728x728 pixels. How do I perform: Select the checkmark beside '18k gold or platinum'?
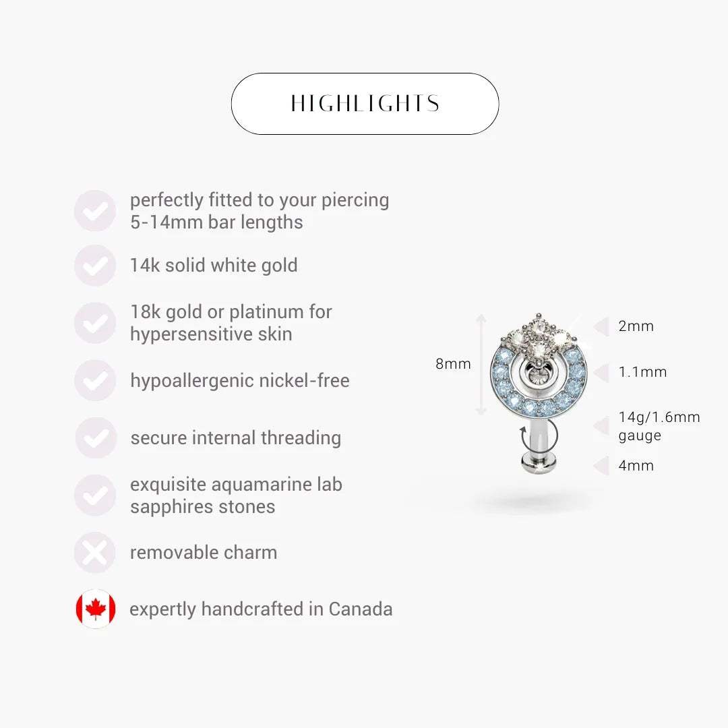94,323
